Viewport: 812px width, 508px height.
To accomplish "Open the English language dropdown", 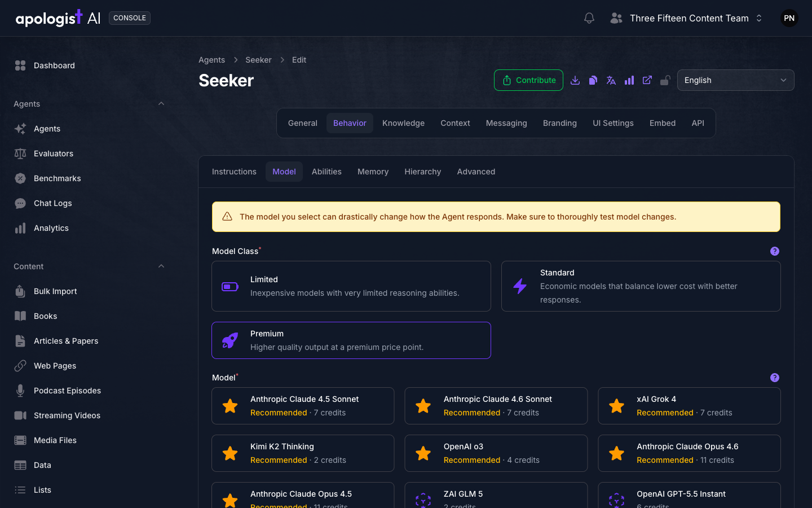I will point(736,80).
